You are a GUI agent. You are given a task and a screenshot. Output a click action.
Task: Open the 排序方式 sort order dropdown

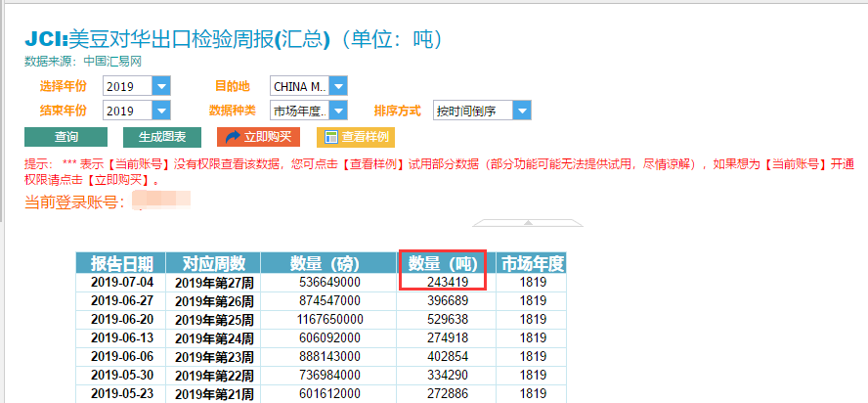[521, 111]
